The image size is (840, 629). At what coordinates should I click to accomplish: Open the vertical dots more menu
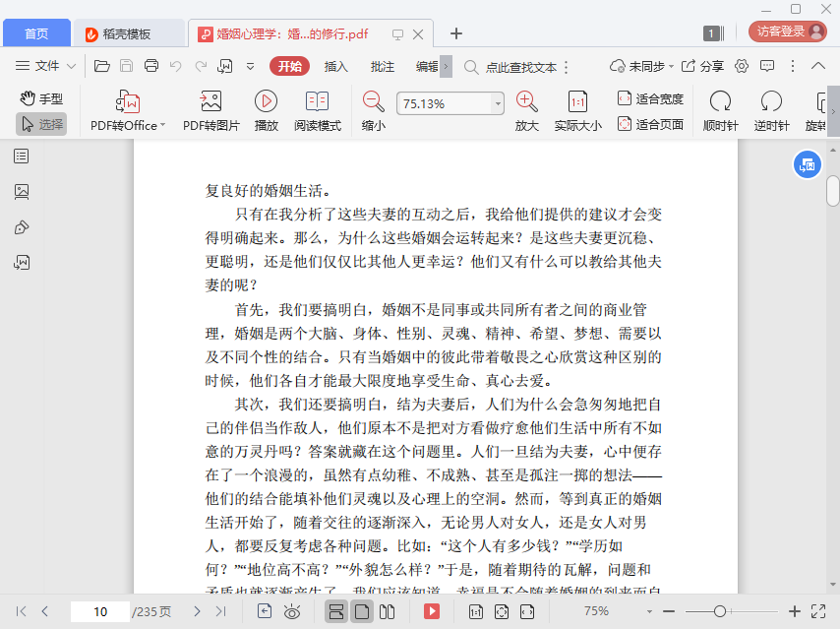click(x=793, y=66)
